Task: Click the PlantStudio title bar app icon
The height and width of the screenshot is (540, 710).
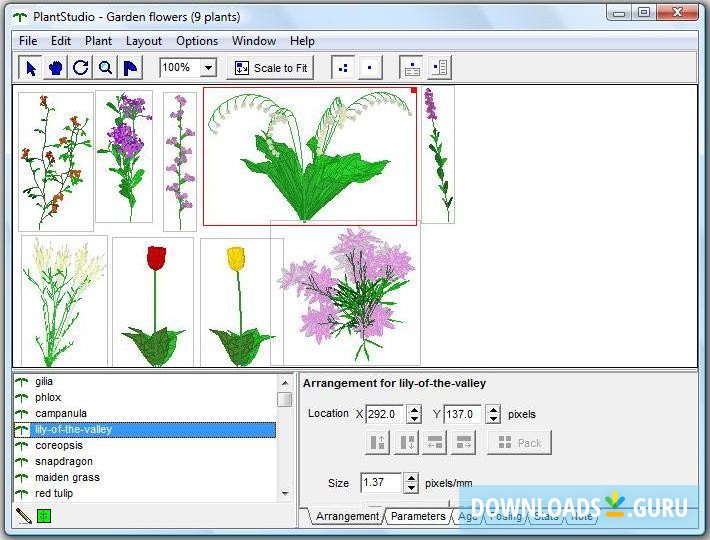Action: click(20, 17)
